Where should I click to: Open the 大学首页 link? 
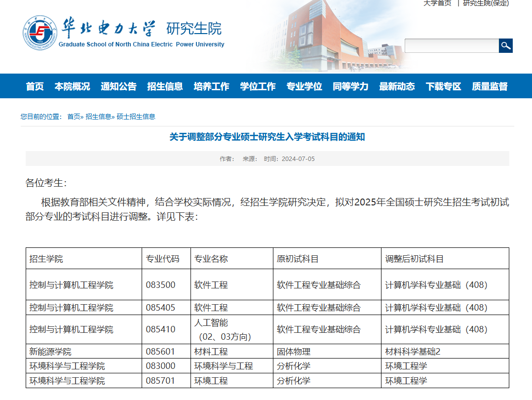click(x=437, y=3)
